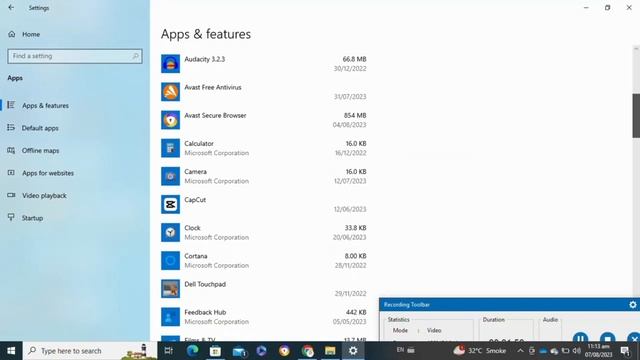Click the Clock app icon
The height and width of the screenshot is (360, 640).
(x=170, y=233)
